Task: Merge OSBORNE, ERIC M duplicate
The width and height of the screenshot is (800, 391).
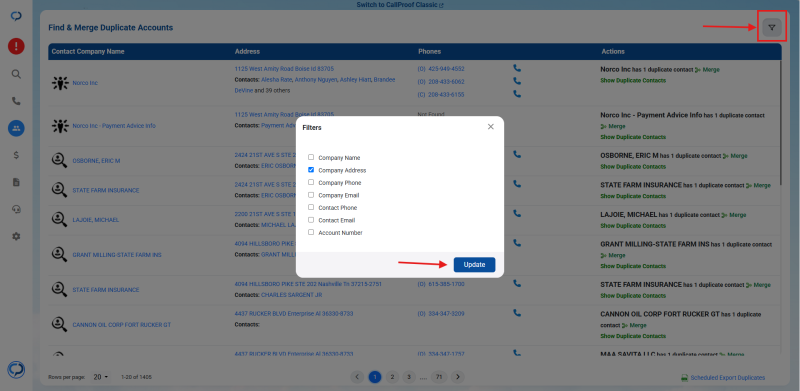Action: [735, 156]
